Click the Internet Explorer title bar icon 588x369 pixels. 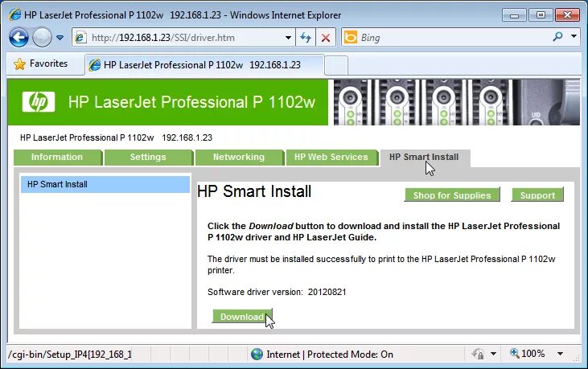15,14
